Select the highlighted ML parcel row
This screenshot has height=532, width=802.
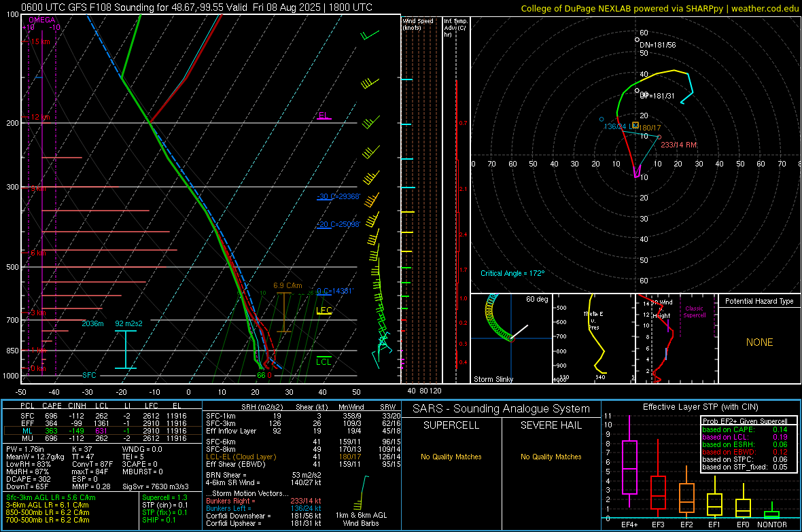click(x=103, y=431)
